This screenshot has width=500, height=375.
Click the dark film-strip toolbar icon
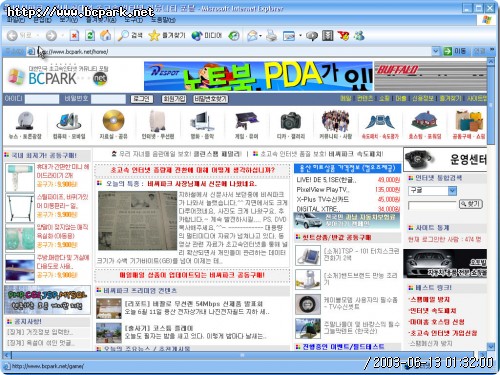click(328, 36)
